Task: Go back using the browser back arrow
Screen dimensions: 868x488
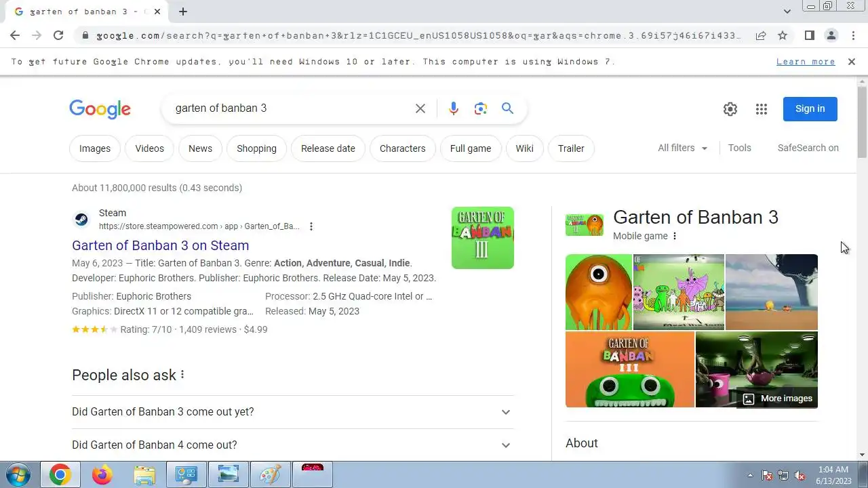Action: [15, 35]
